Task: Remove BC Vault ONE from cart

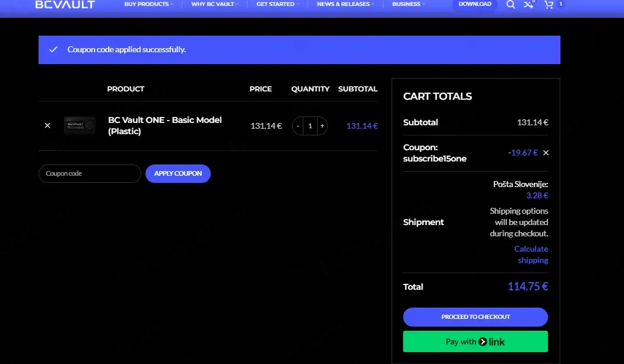Action: (x=47, y=125)
